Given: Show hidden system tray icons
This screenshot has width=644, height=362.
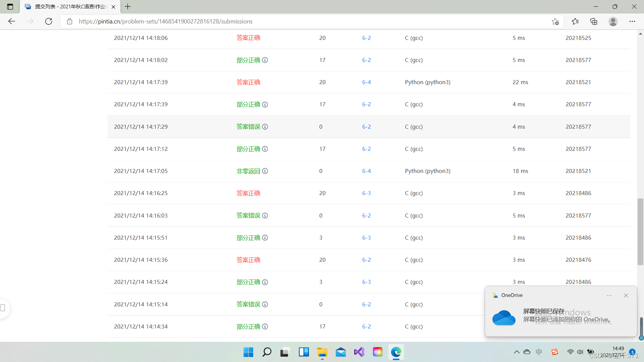Looking at the screenshot, I should [517, 352].
